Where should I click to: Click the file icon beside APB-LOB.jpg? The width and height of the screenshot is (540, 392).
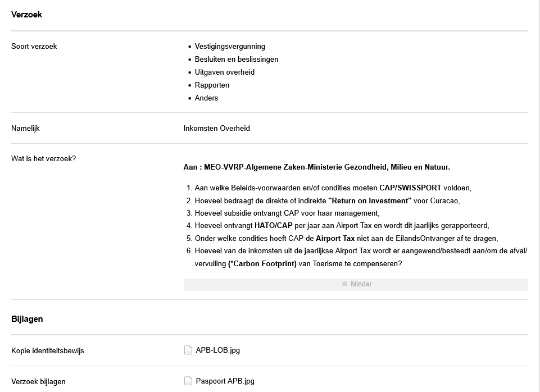(188, 350)
